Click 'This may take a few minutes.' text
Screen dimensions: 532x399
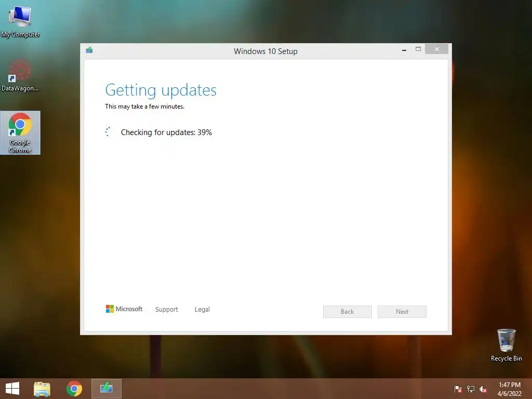coord(144,107)
